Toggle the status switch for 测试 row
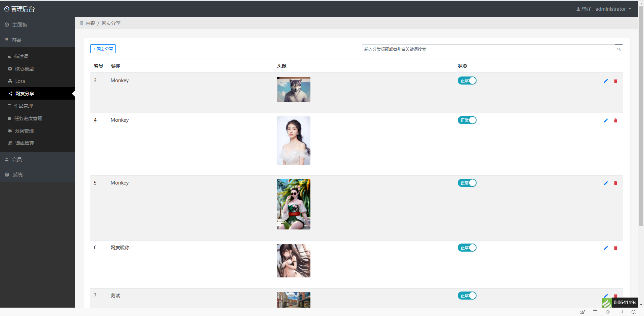Screen dimensions: 644x316 click(x=467, y=296)
